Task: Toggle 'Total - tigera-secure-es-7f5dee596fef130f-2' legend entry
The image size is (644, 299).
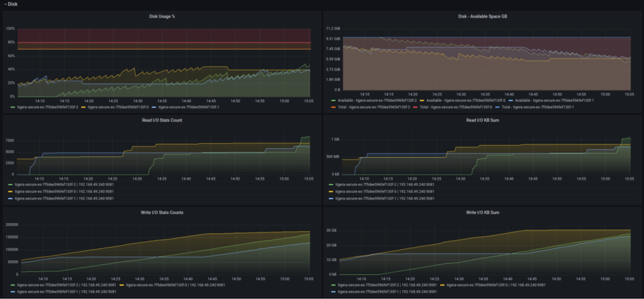Action: point(372,107)
